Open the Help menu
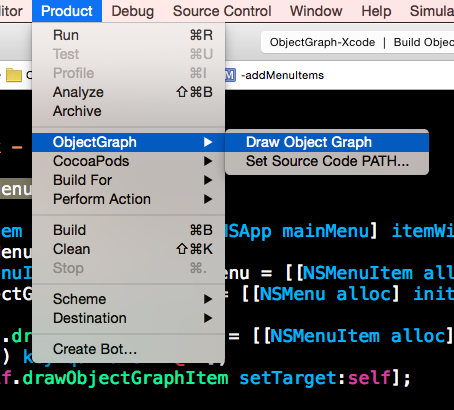This screenshot has width=454, height=410. point(376,11)
